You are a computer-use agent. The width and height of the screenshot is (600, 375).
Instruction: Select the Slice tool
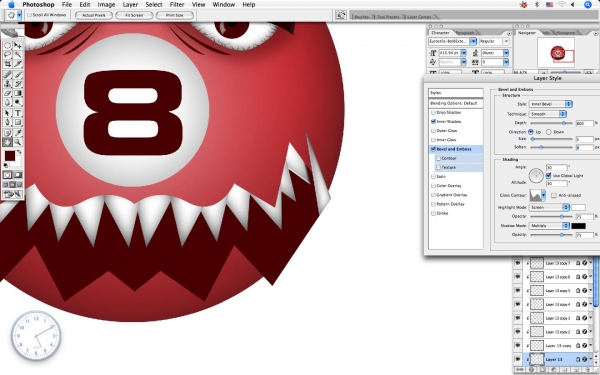(x=18, y=64)
